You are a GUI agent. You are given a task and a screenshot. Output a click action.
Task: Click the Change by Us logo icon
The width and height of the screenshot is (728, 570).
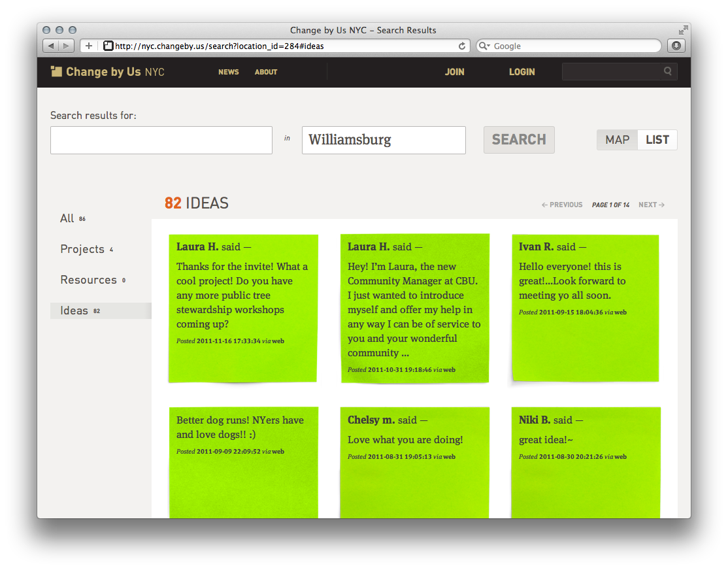point(57,71)
